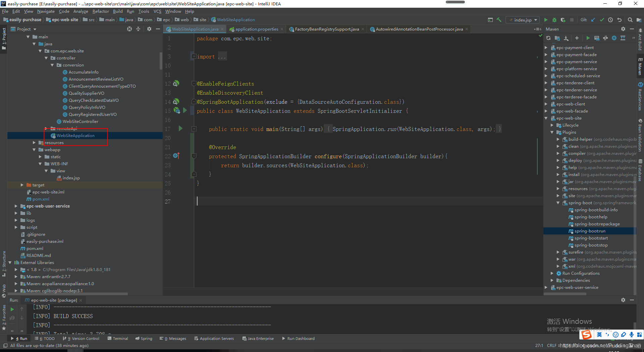Screen dimensions: 644x352
Task: Open the Version Control tool window
Action: click(81, 339)
